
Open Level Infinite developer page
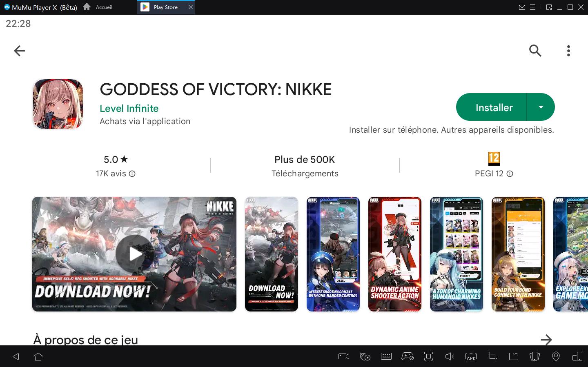coord(129,108)
